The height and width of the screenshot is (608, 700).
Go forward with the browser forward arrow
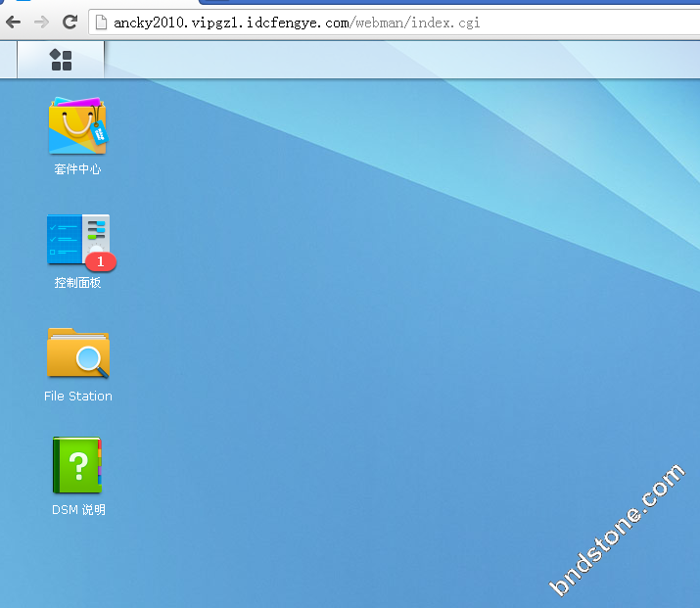[41, 22]
